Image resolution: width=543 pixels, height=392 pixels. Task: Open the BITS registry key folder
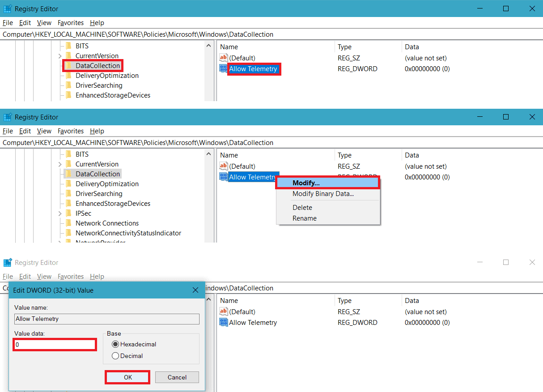pos(81,46)
